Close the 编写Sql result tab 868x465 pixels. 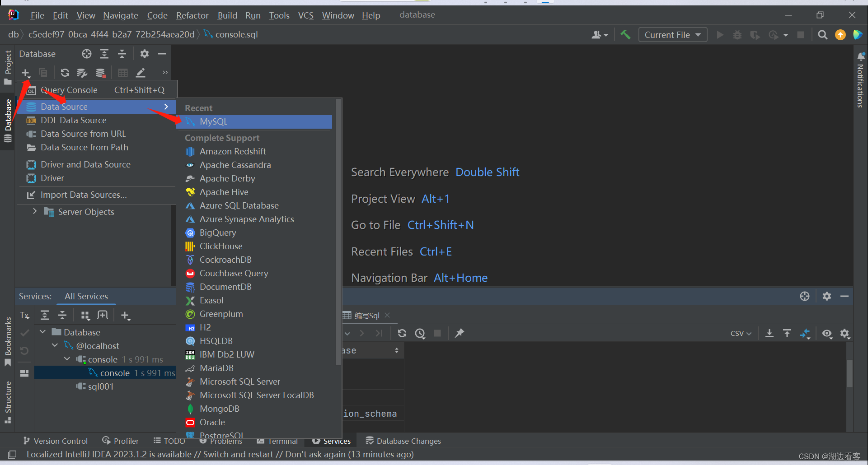click(387, 315)
